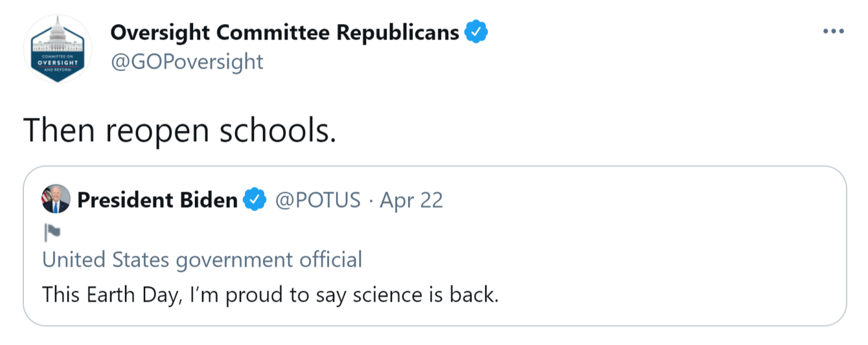868x345 pixels.
Task: Click the Oversight Committee Republicans verified badge
Action: pos(477,32)
